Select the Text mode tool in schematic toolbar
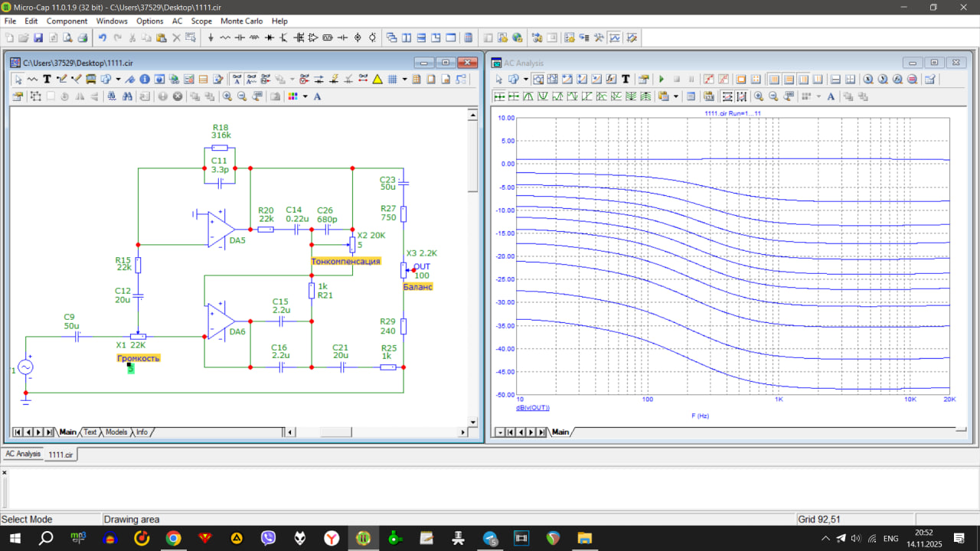Viewport: 980px width, 551px height. [x=47, y=79]
